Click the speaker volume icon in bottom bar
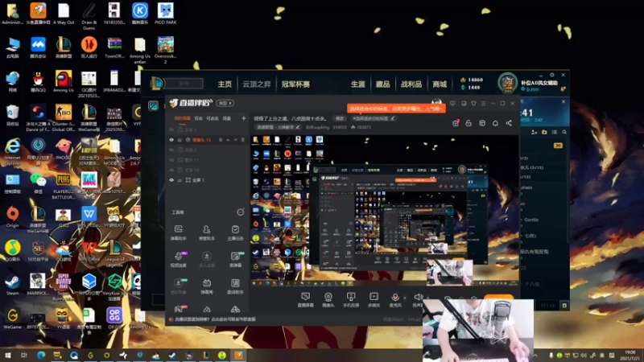Screen dimensions: 644x362 [418, 297]
